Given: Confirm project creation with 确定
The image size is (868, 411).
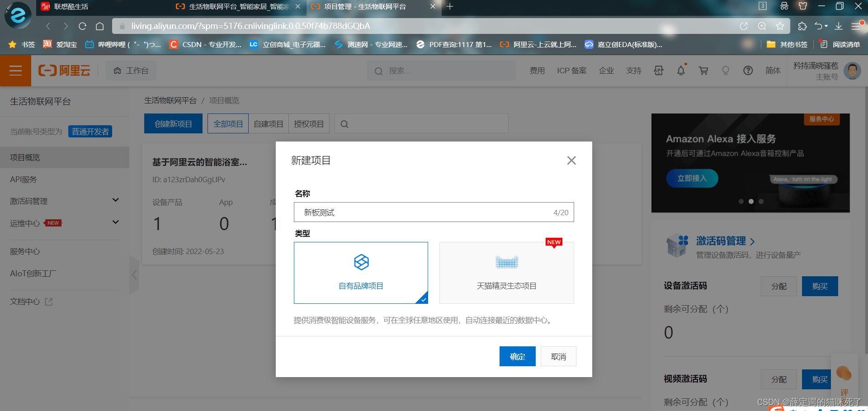Looking at the screenshot, I should click(517, 356).
